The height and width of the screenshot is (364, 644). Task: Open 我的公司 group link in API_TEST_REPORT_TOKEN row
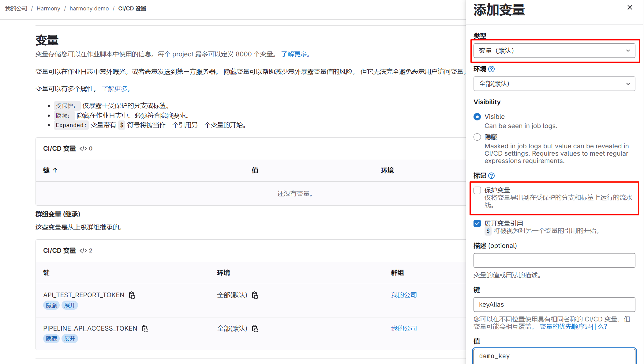click(404, 295)
